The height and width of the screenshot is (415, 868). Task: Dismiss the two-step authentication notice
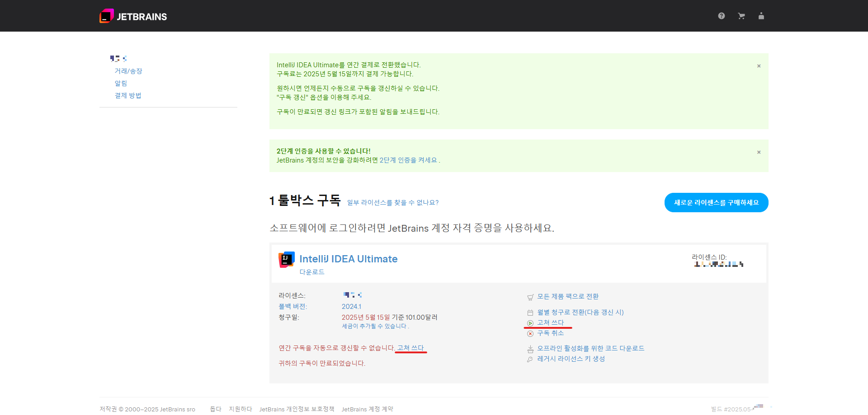[759, 152]
